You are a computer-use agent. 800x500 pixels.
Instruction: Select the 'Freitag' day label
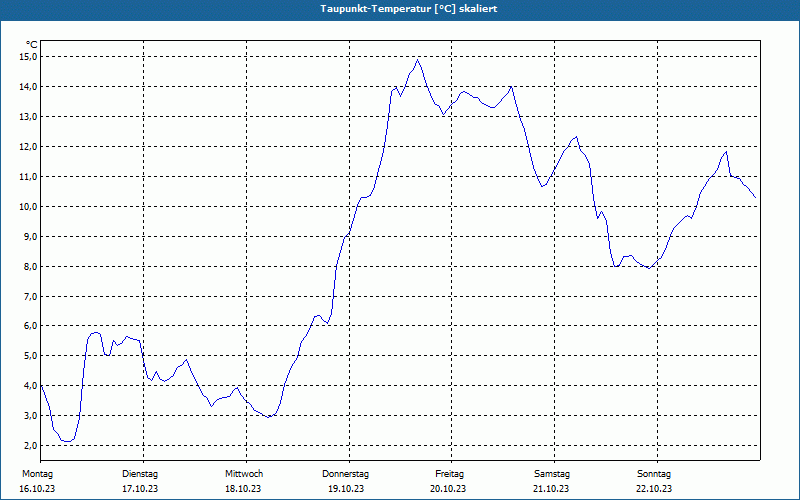[449, 474]
